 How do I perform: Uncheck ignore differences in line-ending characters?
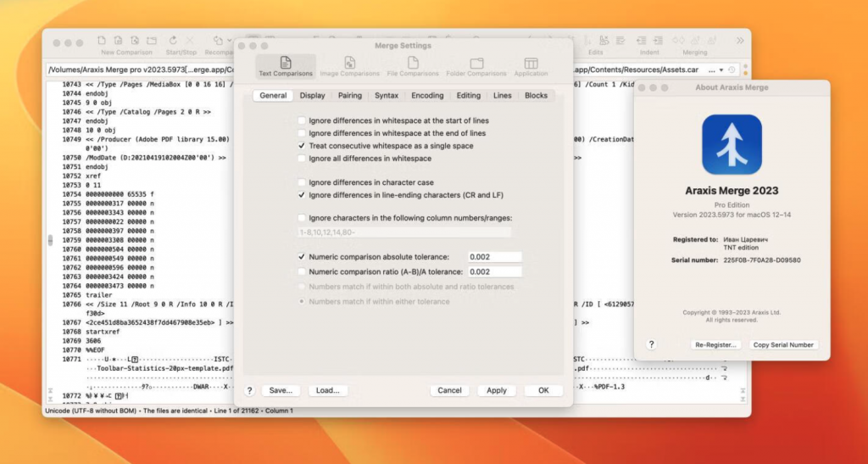[302, 195]
